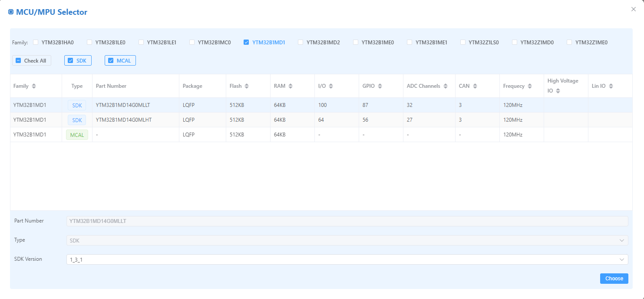Sort by ADC Channels arrows
Screen dimensions: 644x299
point(446,86)
